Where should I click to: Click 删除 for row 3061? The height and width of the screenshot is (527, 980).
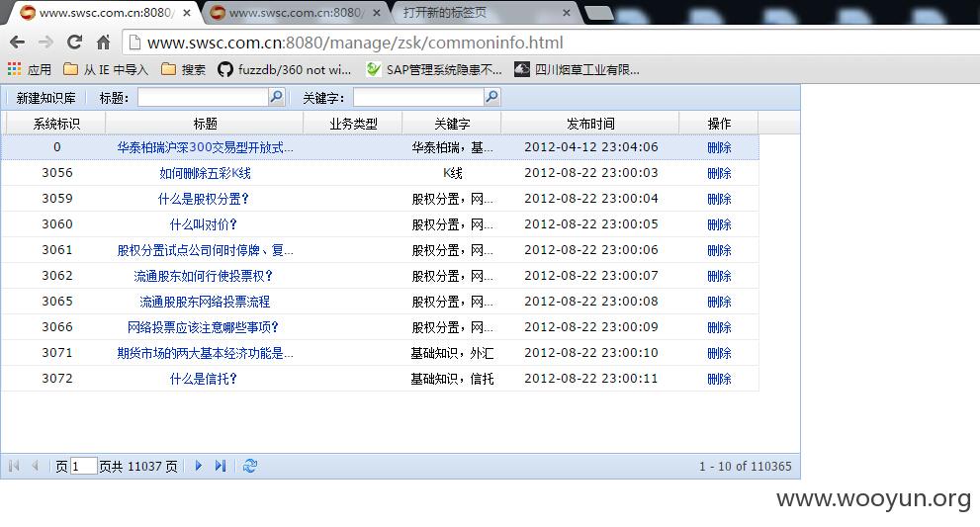point(719,250)
